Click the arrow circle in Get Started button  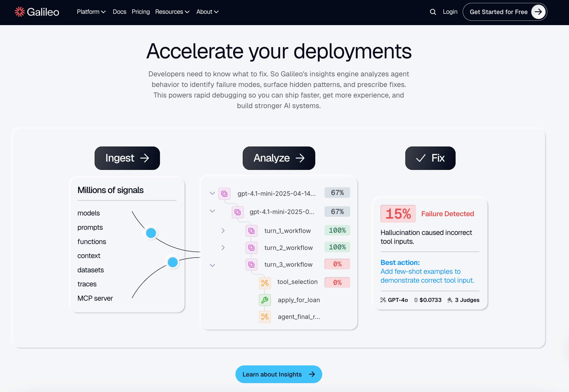click(x=538, y=12)
